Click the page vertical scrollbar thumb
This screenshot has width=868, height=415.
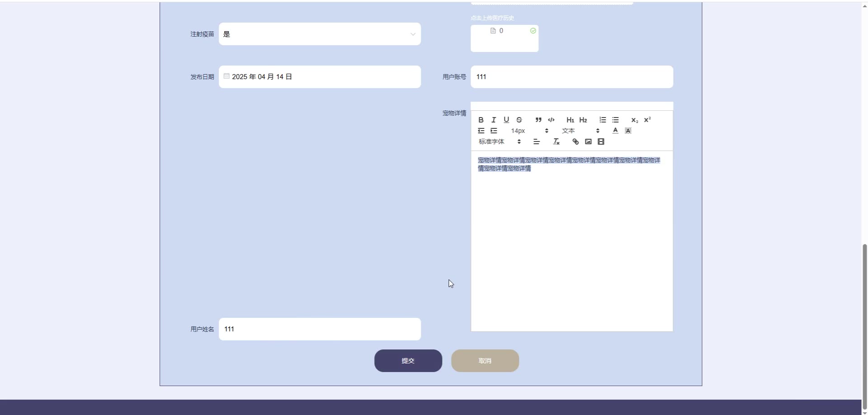coord(865,326)
